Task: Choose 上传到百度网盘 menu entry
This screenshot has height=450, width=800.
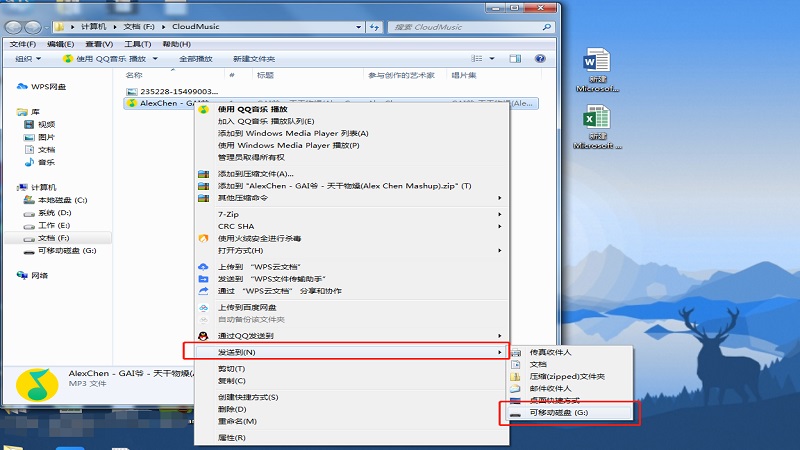Action: click(352, 308)
